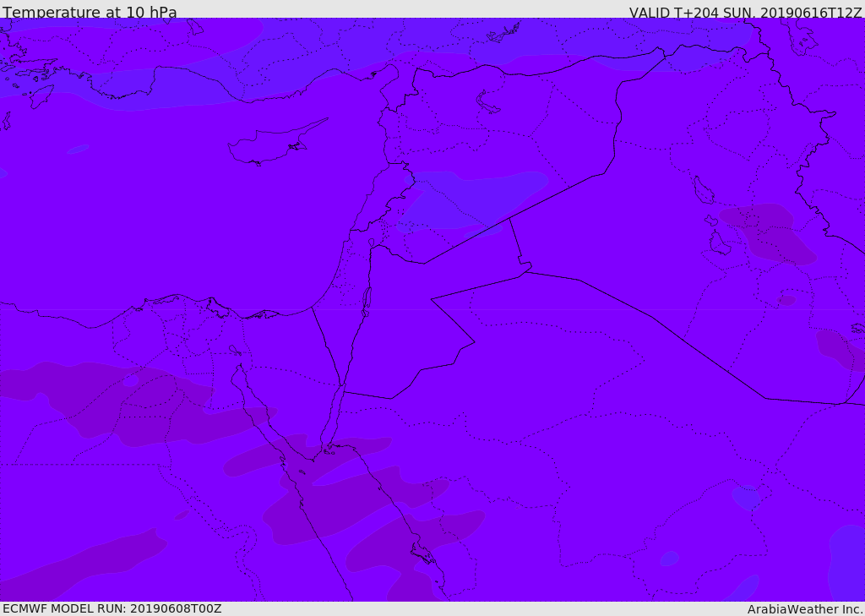Click the ArabiaWeather Inc. credit text

[805, 609]
